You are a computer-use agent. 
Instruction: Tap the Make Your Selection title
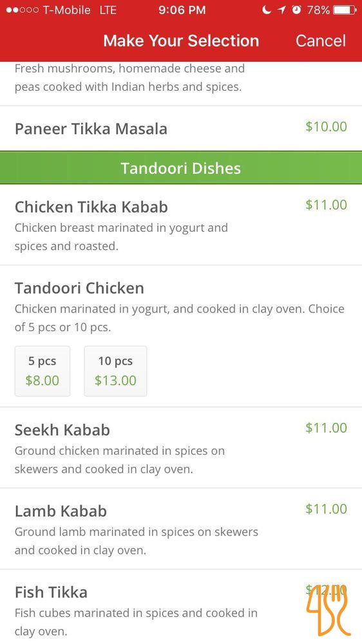[x=181, y=41]
